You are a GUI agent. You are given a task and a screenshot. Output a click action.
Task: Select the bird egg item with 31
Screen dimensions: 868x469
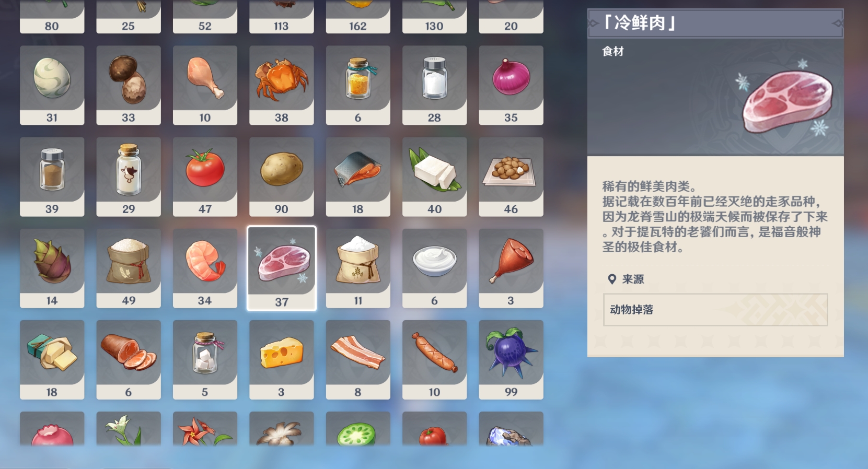point(52,85)
